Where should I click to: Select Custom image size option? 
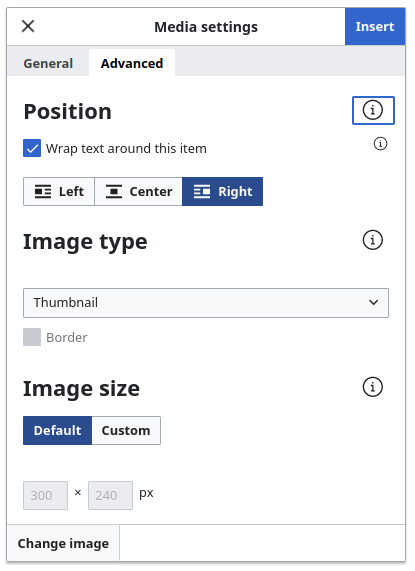pos(126,430)
